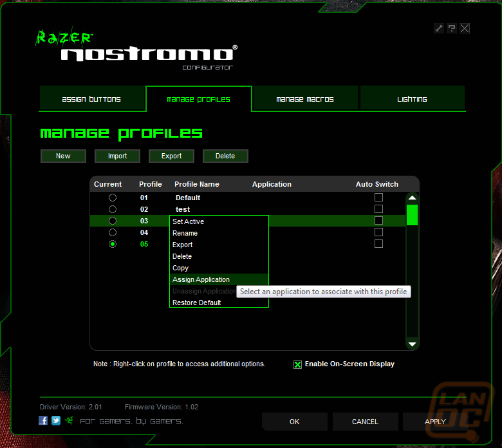The height and width of the screenshot is (448, 502).
Task: Choose Copy in the context menu
Action: (x=219, y=268)
